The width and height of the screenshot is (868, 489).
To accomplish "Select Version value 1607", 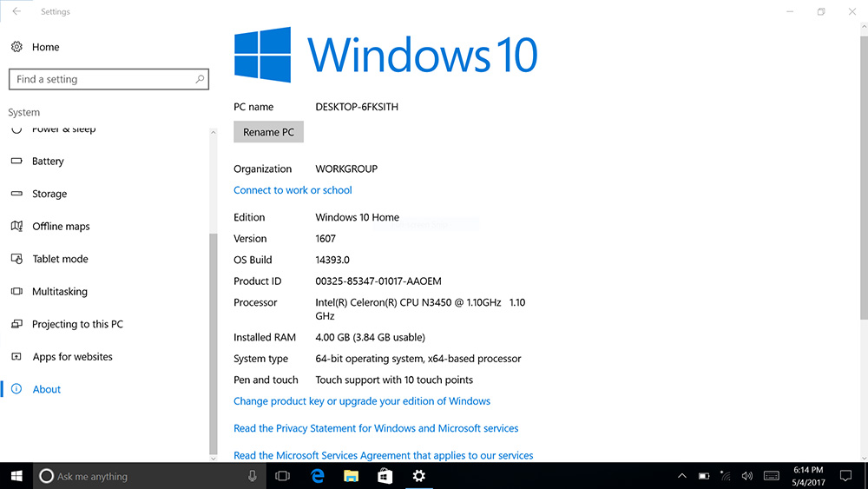I will pos(325,239).
